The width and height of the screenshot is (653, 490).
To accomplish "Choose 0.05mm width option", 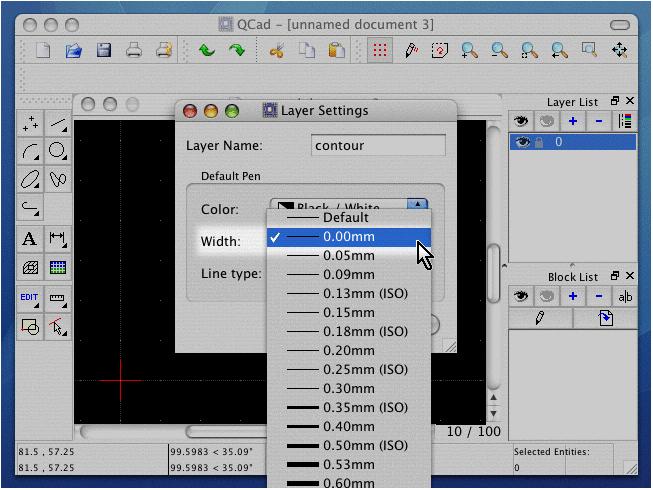I will [349, 256].
